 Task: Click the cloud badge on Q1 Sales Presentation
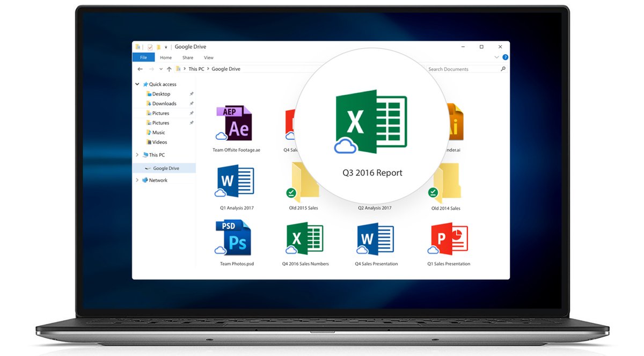pos(433,250)
